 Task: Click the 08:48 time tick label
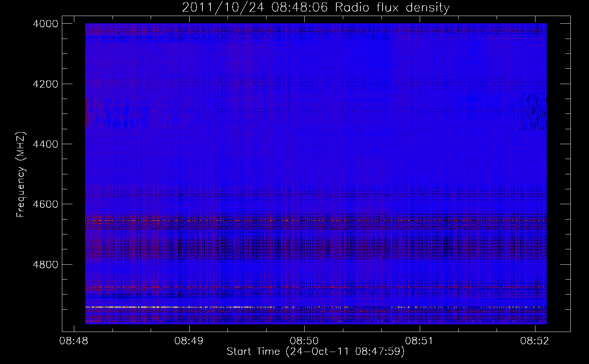pyautogui.click(x=74, y=341)
